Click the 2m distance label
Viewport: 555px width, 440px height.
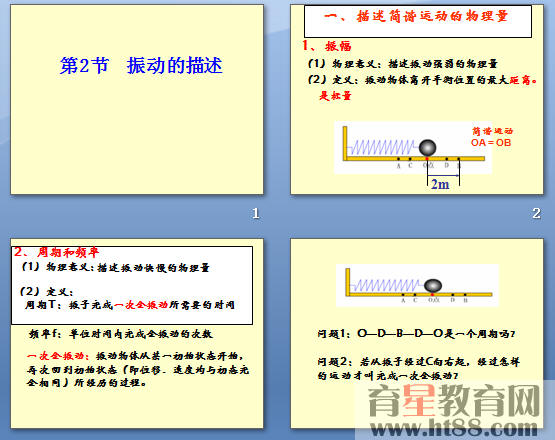coord(440,184)
